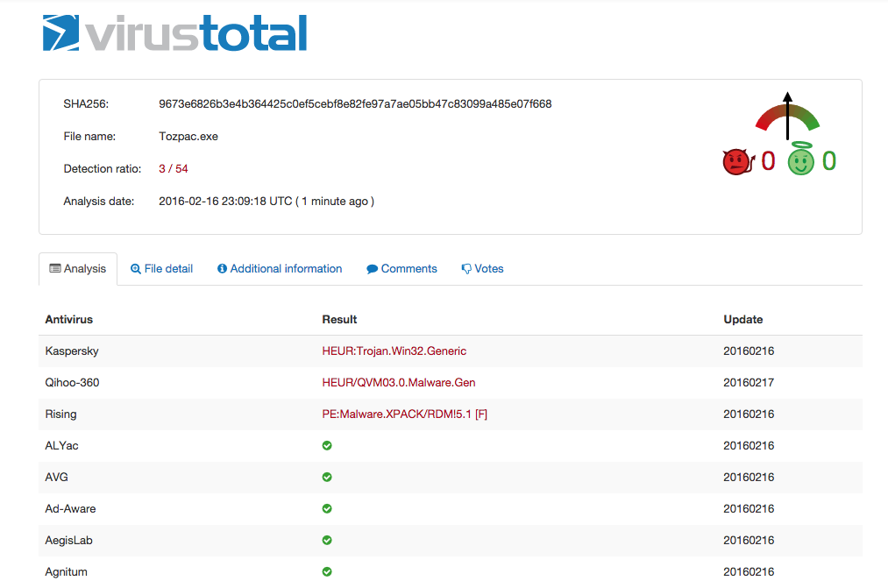Click the AegisLab row name
Screen dimensions: 888x588
(x=69, y=541)
